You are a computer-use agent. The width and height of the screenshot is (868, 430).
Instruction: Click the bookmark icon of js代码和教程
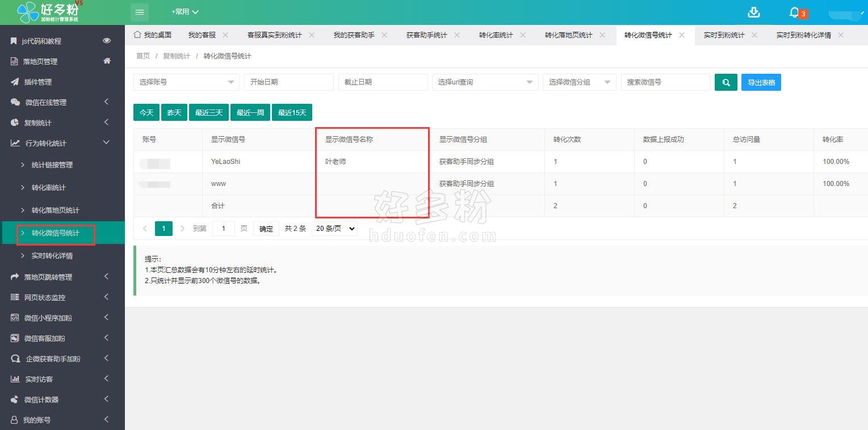pyautogui.click(x=14, y=41)
